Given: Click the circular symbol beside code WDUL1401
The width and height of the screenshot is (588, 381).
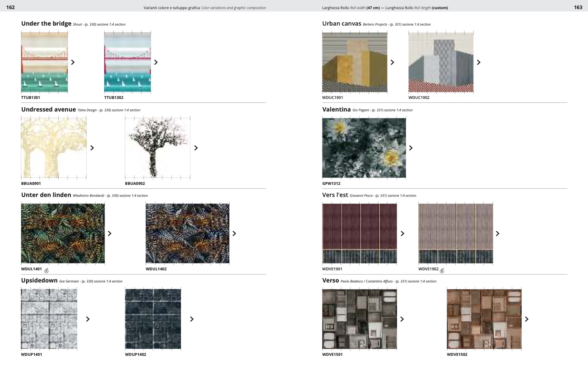Looking at the screenshot, I should pyautogui.click(x=46, y=271).
